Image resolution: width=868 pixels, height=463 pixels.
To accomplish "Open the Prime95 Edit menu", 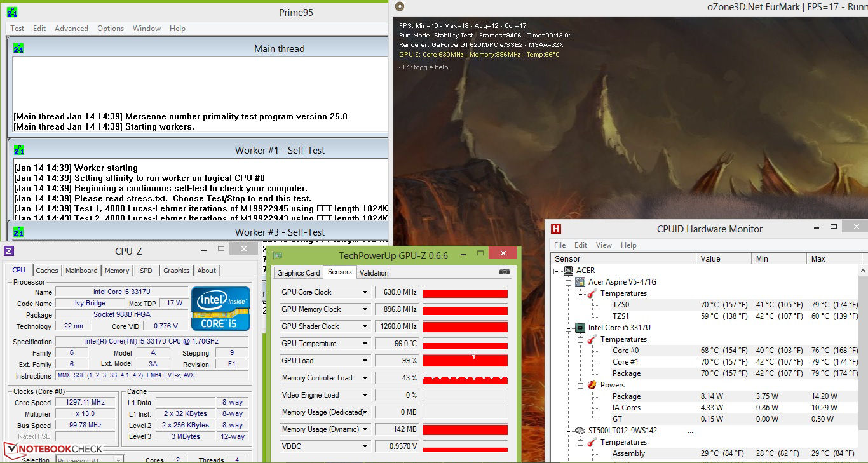I will pos(39,29).
